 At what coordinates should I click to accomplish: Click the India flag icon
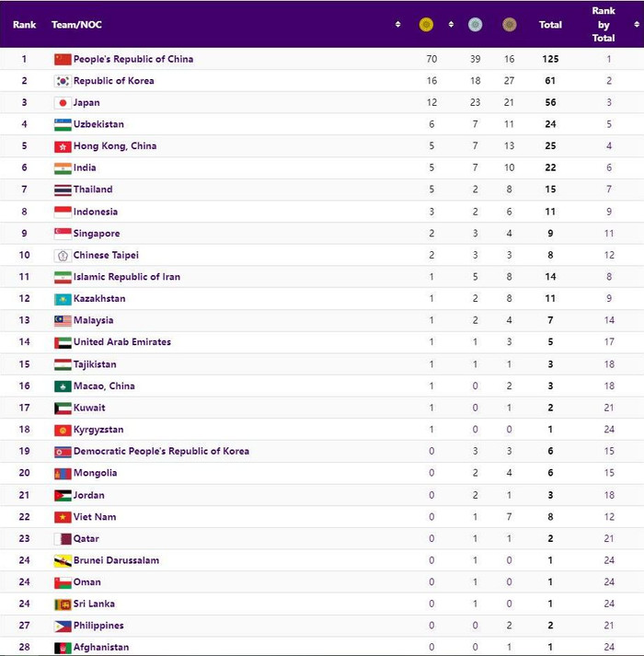point(63,168)
